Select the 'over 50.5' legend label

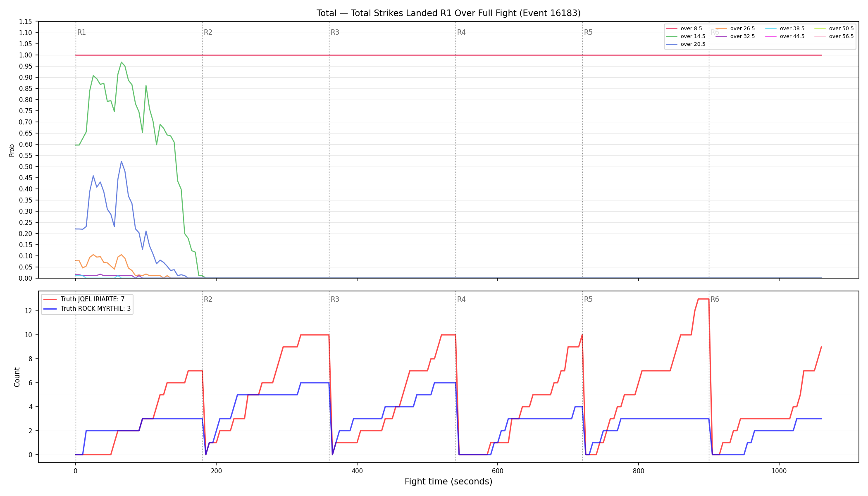[841, 29]
